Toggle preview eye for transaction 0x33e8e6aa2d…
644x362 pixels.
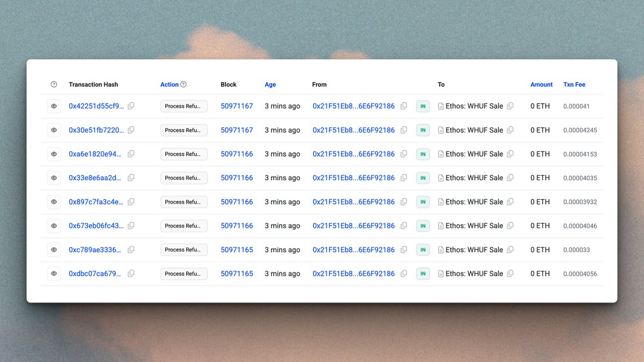pos(54,178)
